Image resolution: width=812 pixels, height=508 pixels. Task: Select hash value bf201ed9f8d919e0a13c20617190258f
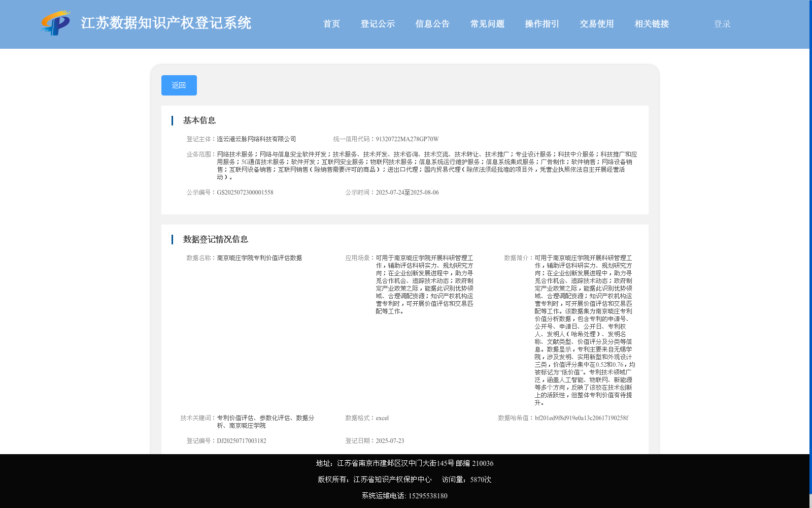pos(582,418)
